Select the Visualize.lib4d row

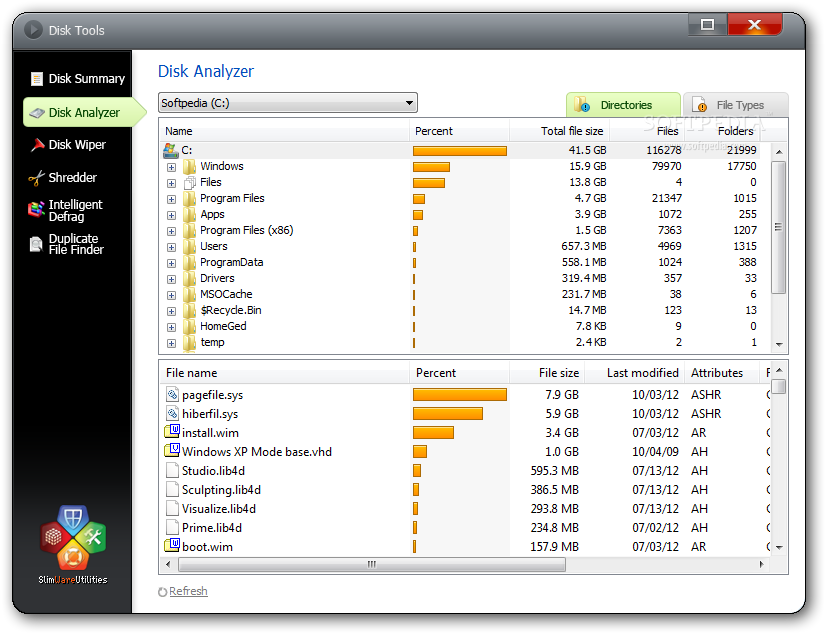(x=464, y=509)
